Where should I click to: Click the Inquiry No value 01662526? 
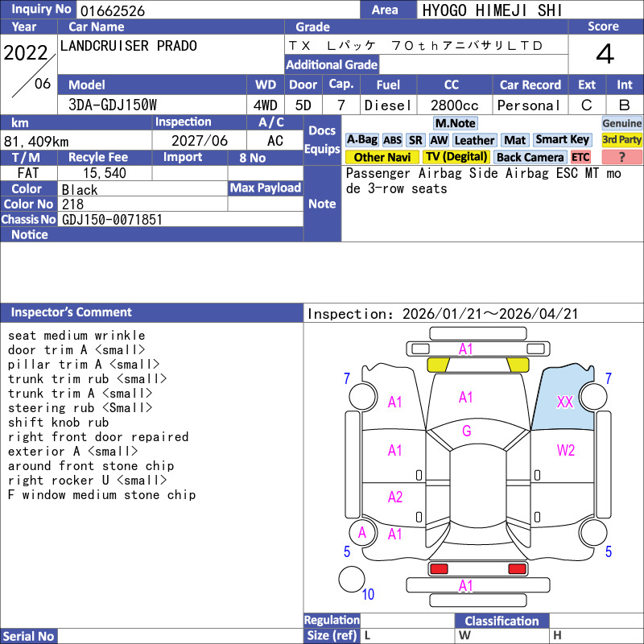[112, 10]
